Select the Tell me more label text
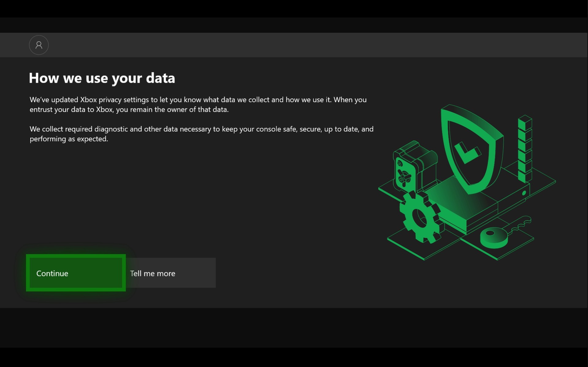The width and height of the screenshot is (588, 367). tap(153, 273)
